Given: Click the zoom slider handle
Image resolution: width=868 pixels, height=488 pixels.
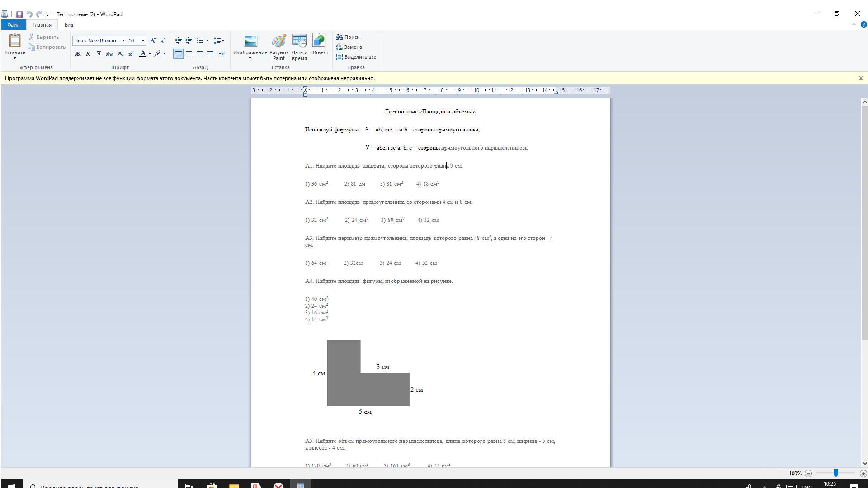Looking at the screenshot, I should pos(835,473).
